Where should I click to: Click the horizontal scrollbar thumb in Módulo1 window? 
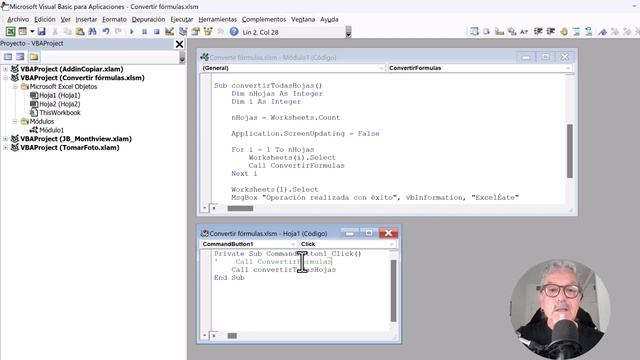[x=240, y=209]
